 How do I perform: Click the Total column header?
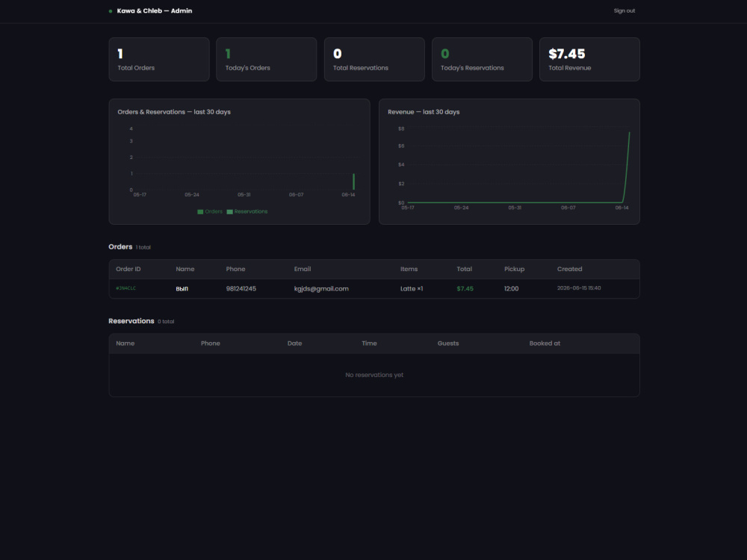tap(464, 269)
